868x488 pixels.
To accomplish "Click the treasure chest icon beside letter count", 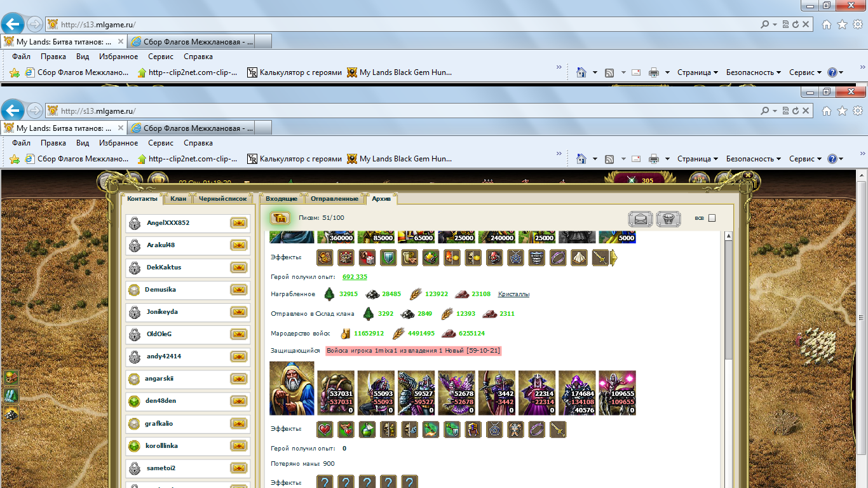I will click(280, 218).
